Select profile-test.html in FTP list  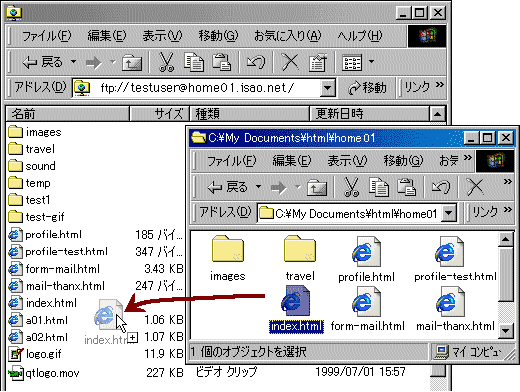(x=58, y=252)
